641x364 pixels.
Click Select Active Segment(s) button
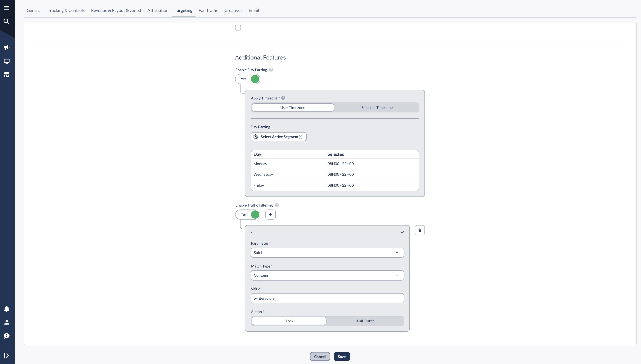(x=279, y=137)
